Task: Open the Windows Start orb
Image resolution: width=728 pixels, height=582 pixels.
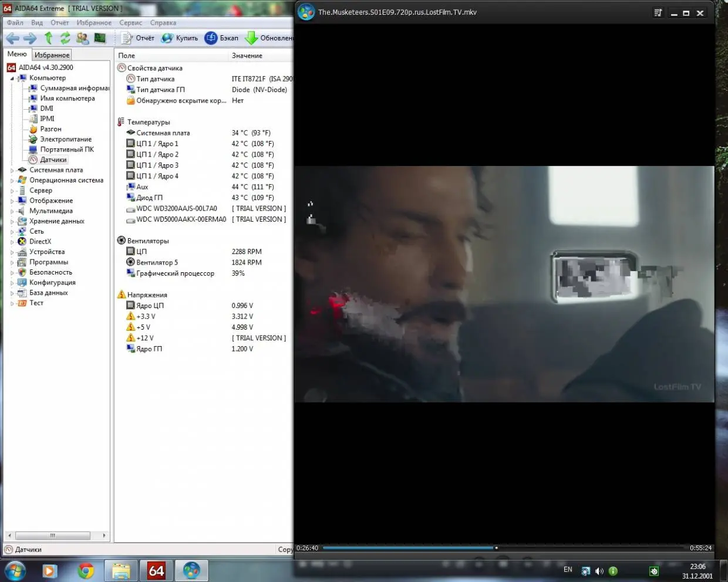Action: tap(15, 570)
